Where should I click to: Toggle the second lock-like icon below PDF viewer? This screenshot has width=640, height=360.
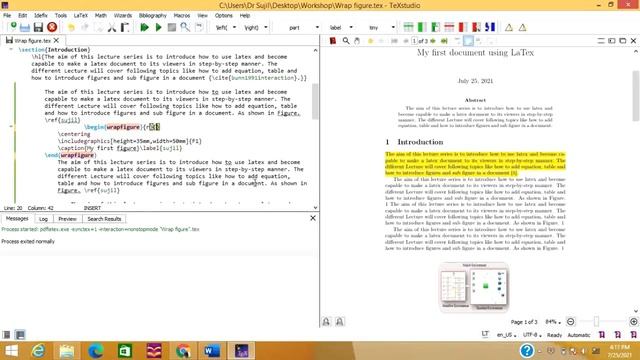pyautogui.click(x=340, y=322)
